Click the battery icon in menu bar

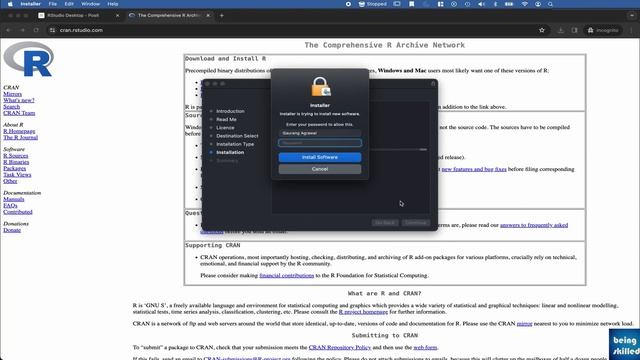pyautogui.click(x=509, y=4)
